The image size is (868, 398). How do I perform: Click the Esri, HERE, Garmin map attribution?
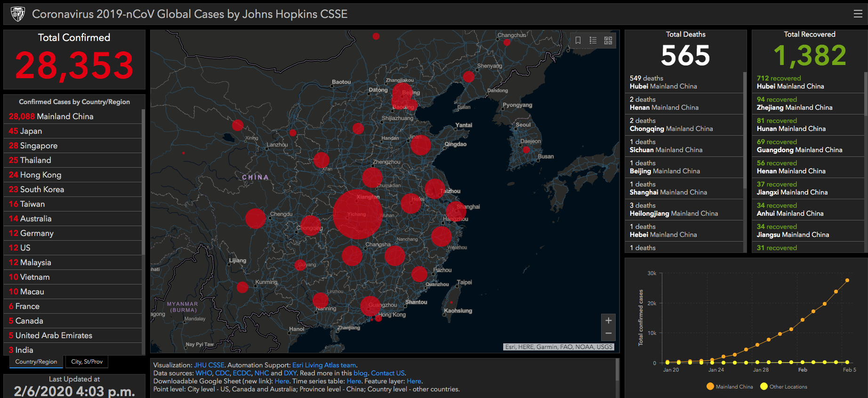click(559, 347)
